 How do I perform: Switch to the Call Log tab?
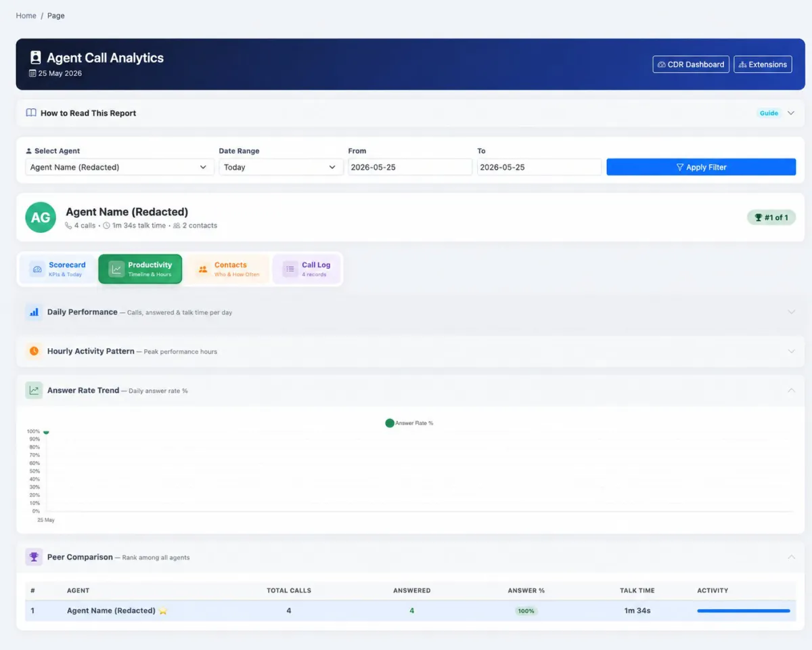(307, 269)
